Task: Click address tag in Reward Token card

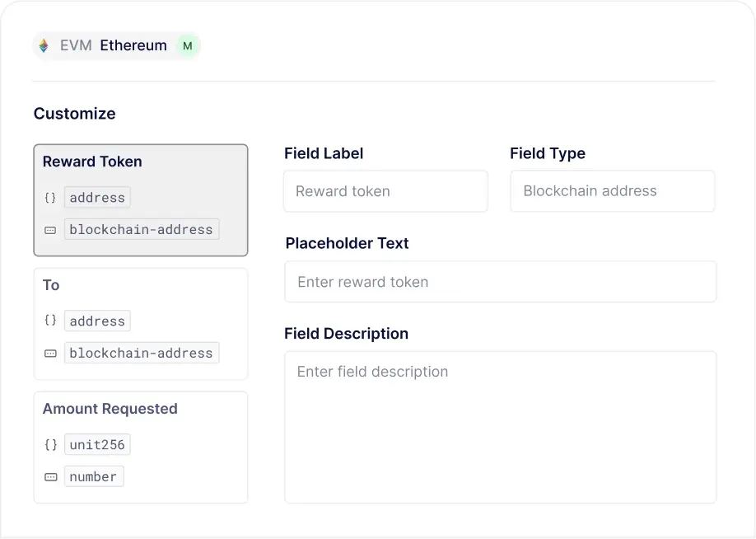Action: click(x=97, y=198)
